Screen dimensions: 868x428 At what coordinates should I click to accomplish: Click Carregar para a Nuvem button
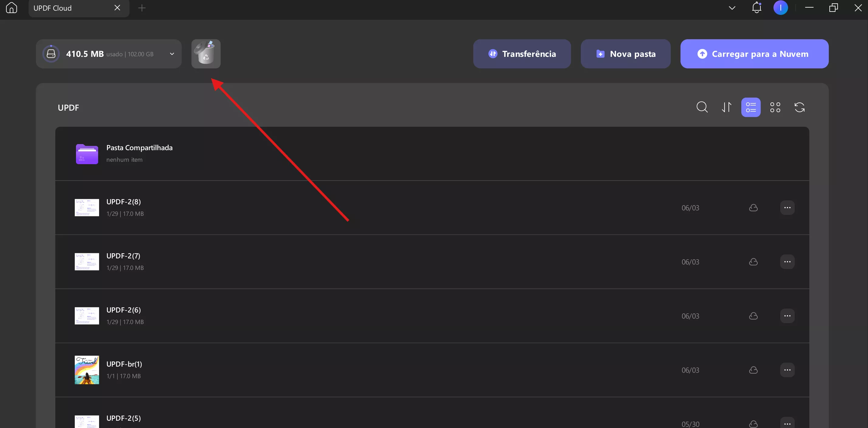click(x=754, y=54)
